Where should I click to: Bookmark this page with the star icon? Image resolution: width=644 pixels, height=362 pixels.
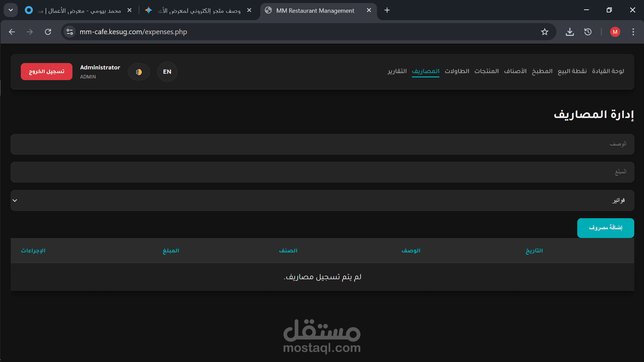(544, 32)
